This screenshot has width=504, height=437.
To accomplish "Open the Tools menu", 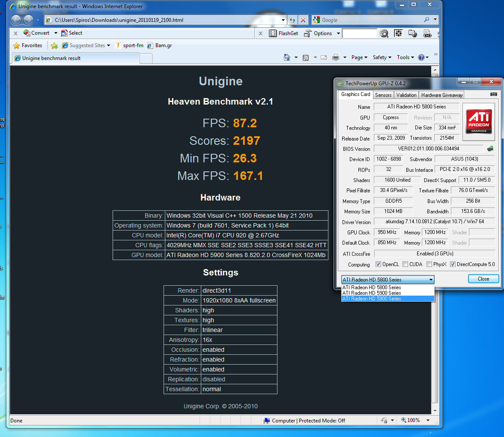I will coord(406,57).
